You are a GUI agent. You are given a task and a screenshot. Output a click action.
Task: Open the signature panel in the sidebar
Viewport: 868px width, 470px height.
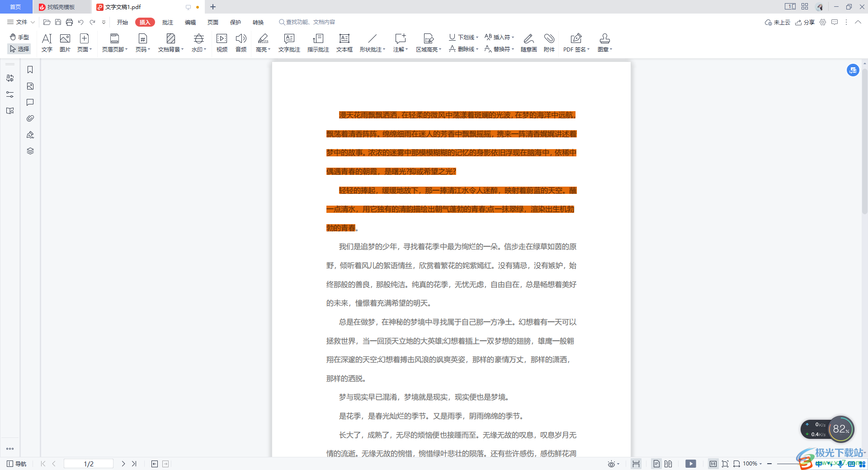pos(30,135)
